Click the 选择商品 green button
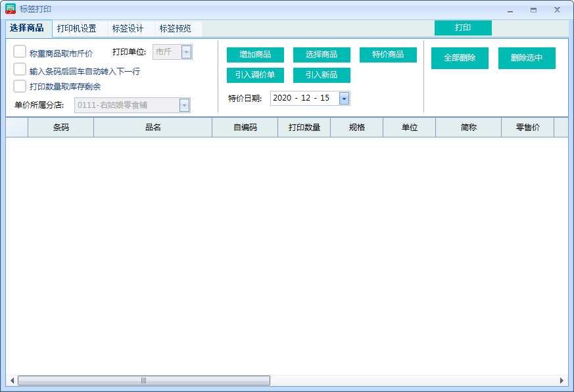574x392 pixels. [322, 55]
